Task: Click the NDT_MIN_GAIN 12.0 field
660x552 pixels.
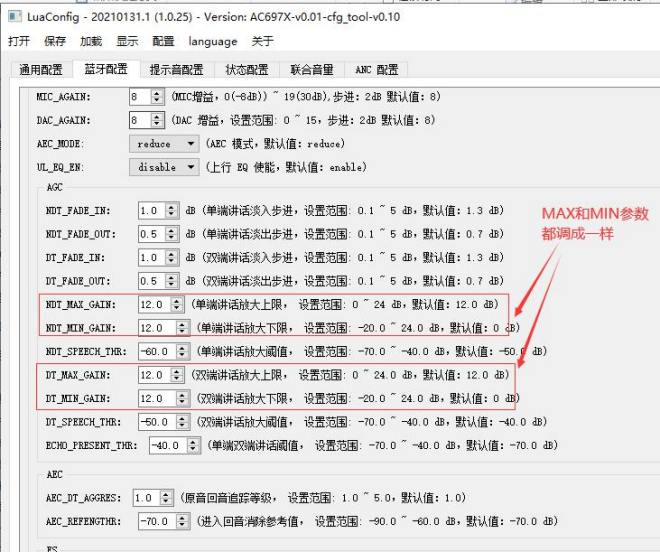Action: click(x=157, y=328)
